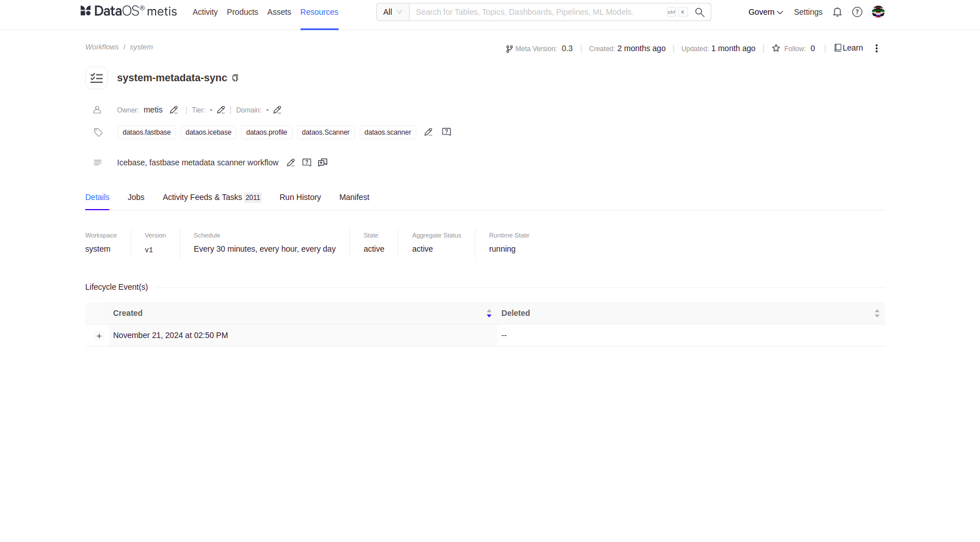Click November 21, 2024 at 02:50 PM
Viewport: 980px width, 542px height.
170,336
